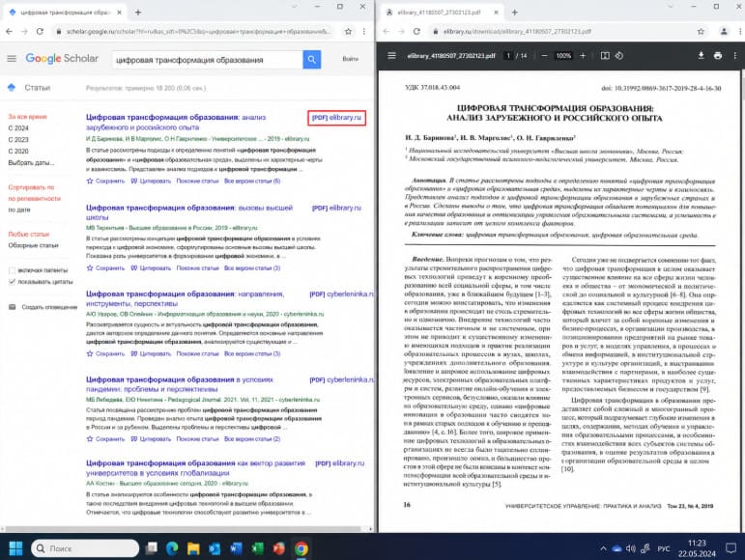Click horizontal scrollbar in Scholar window
The width and height of the screenshot is (745, 560).
(183, 529)
